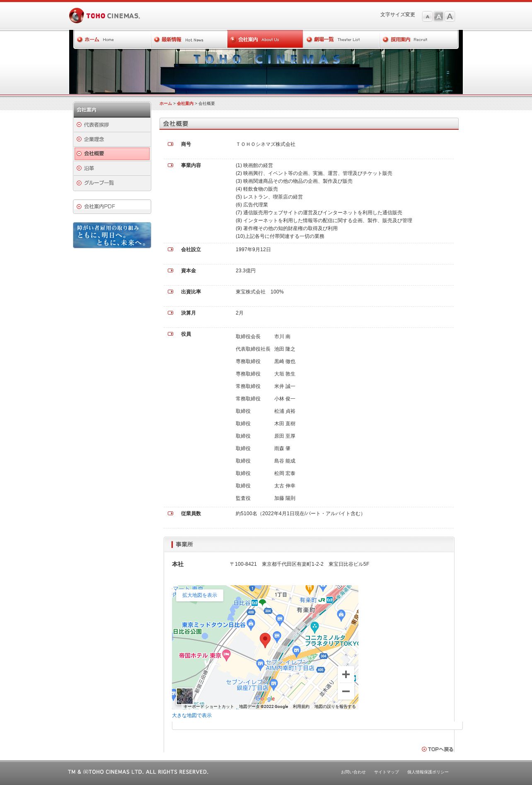Open 個人情報保護ポリシー in the footer
This screenshot has width=532, height=785.
(428, 772)
